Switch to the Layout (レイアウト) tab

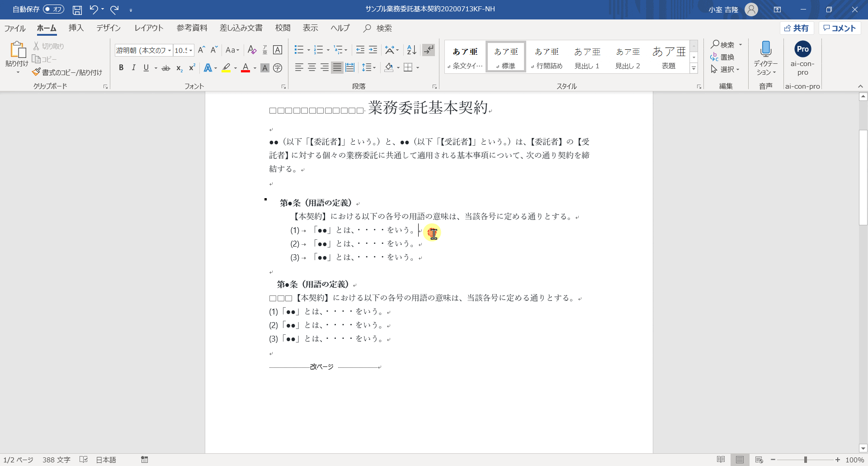click(149, 28)
